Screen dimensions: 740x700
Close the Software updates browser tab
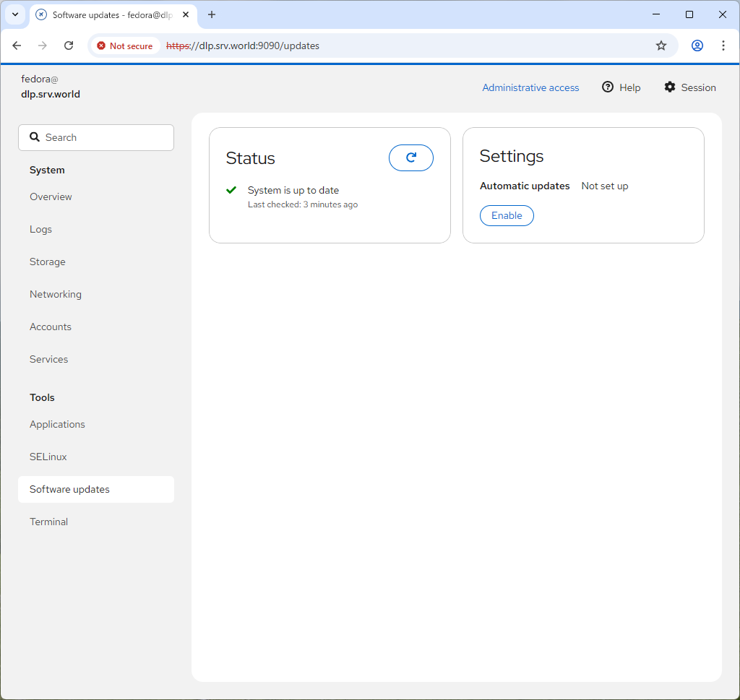pyautogui.click(x=185, y=14)
